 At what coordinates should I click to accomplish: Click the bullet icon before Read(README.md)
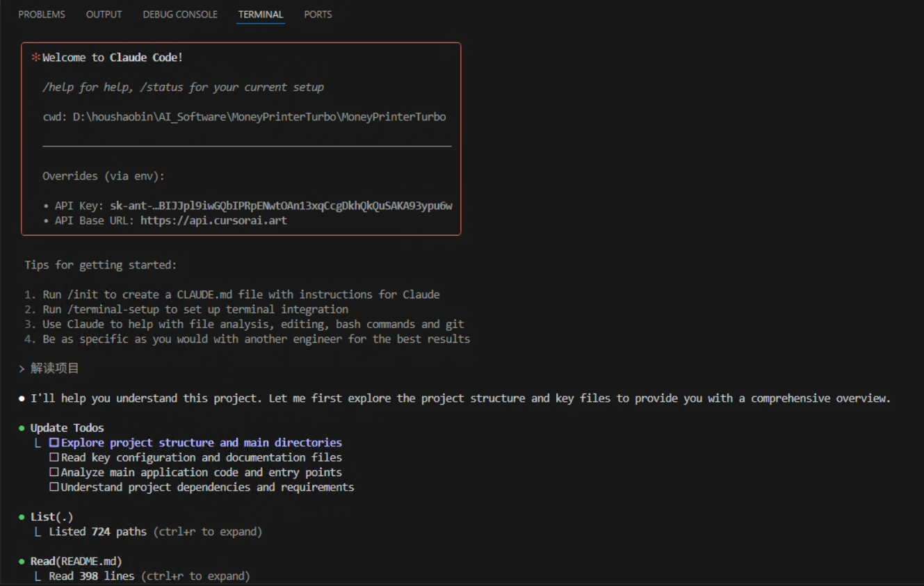(23, 560)
